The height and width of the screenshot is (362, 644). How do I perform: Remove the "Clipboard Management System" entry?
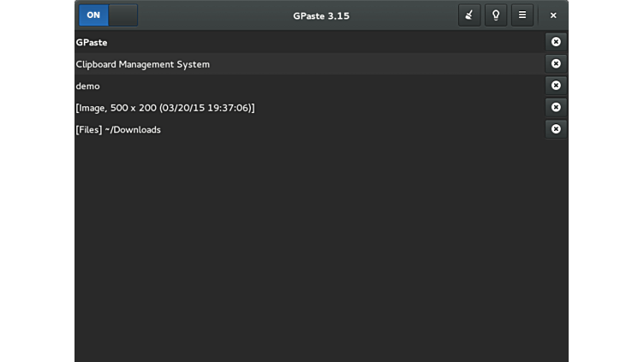pyautogui.click(x=556, y=64)
